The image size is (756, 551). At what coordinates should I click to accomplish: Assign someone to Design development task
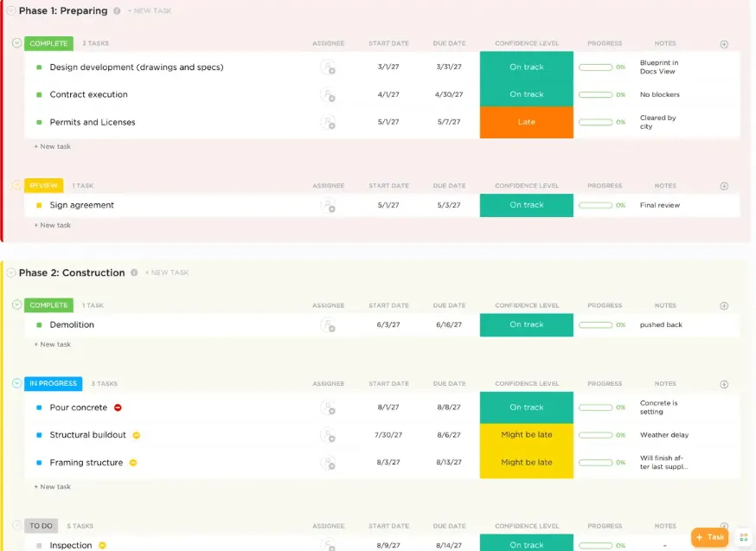coord(328,67)
